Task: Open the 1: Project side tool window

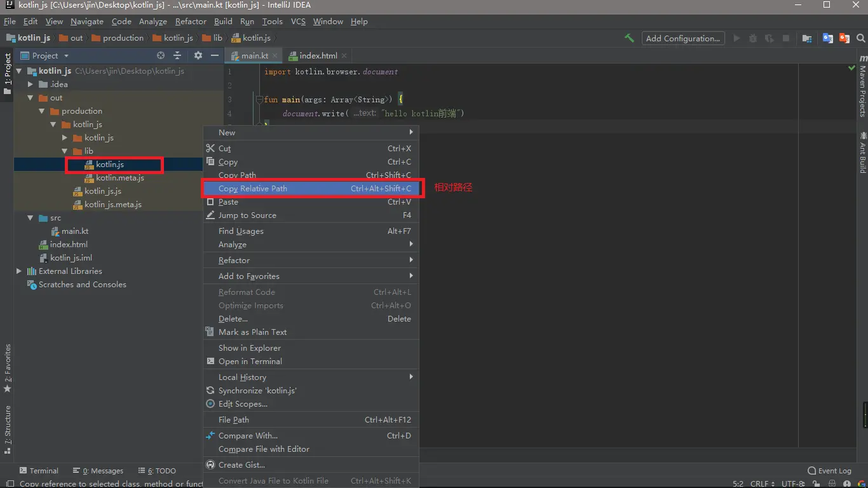Action: click(x=8, y=74)
